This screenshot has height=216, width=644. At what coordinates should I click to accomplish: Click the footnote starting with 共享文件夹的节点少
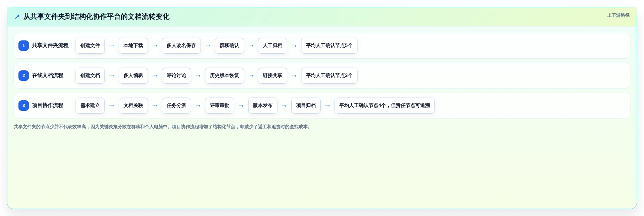coord(163,127)
